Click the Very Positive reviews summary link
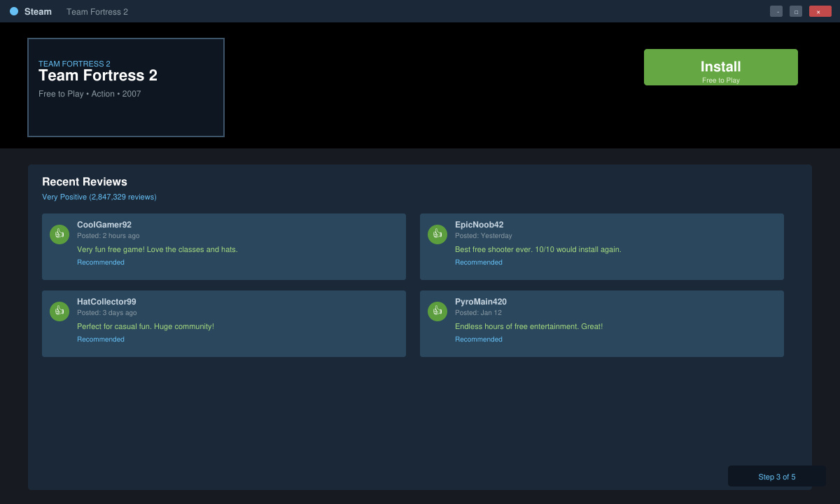 coord(99,197)
